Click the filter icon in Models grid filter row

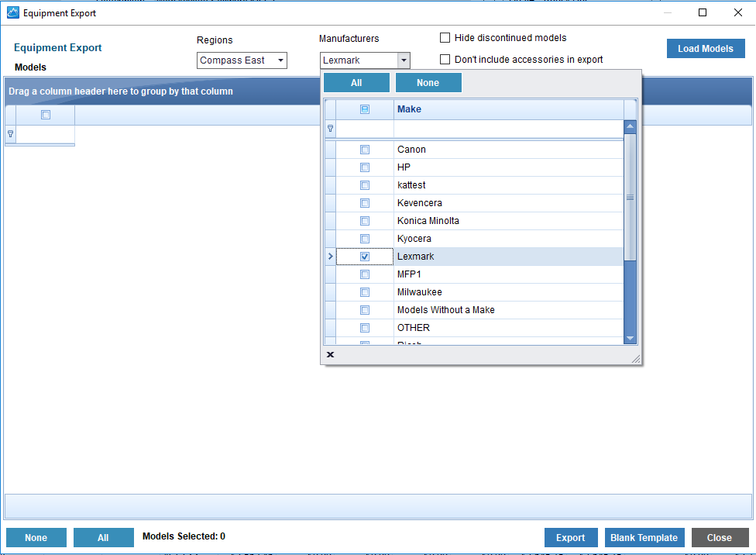pyautogui.click(x=11, y=133)
